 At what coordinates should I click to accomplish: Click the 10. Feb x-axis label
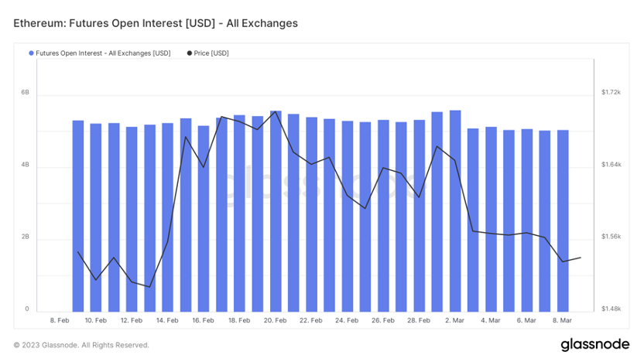pos(96,320)
